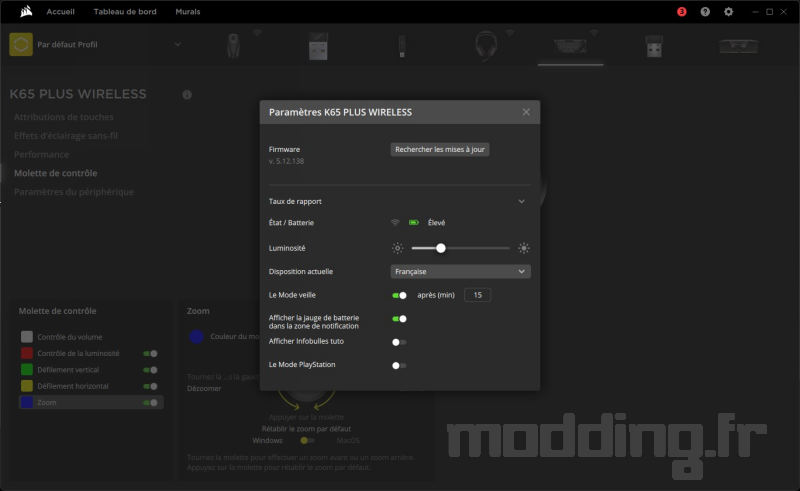
Task: Click the battery level icon
Action: [x=414, y=223]
